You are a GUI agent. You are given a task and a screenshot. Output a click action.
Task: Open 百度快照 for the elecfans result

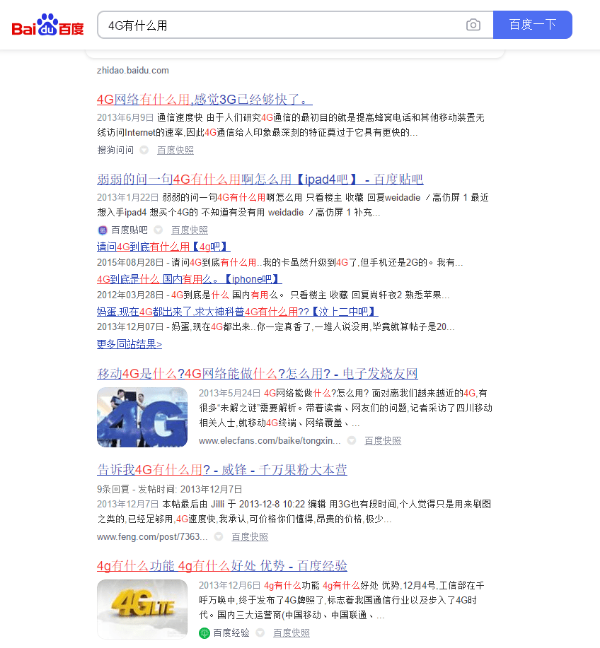[383, 441]
